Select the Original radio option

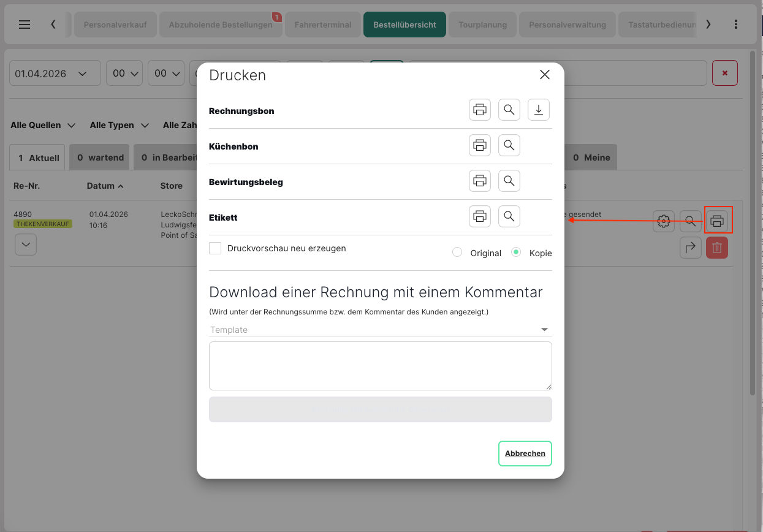(x=457, y=253)
